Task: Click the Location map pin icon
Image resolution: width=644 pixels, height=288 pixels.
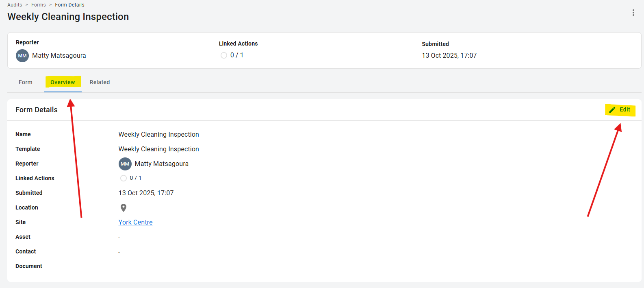Action: click(x=124, y=208)
